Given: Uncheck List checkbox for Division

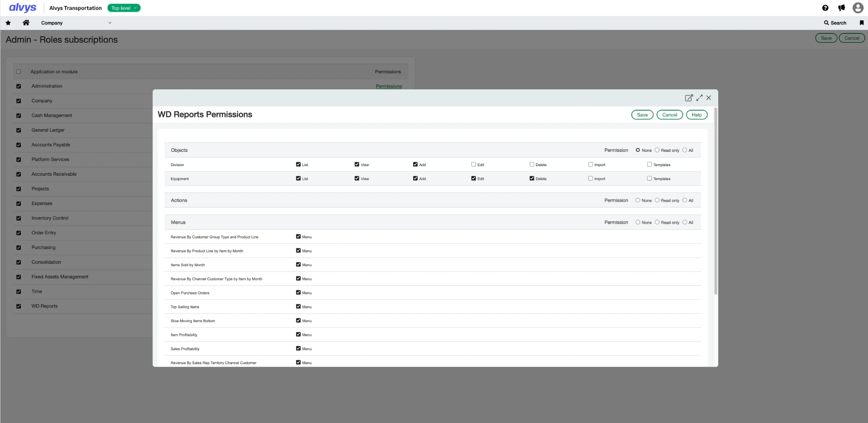Looking at the screenshot, I should tap(298, 164).
